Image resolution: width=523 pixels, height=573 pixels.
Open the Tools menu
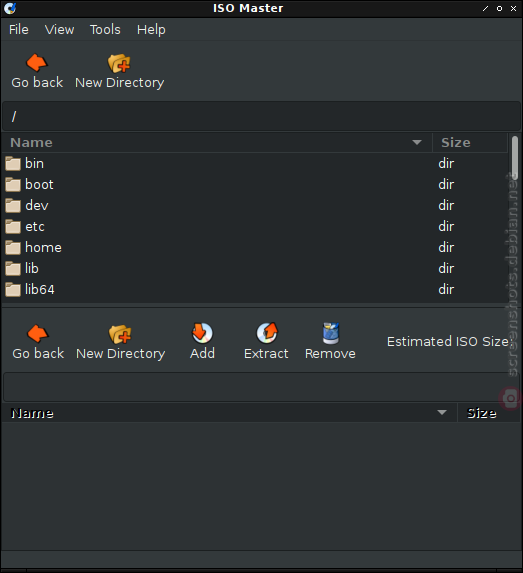[x=105, y=30]
